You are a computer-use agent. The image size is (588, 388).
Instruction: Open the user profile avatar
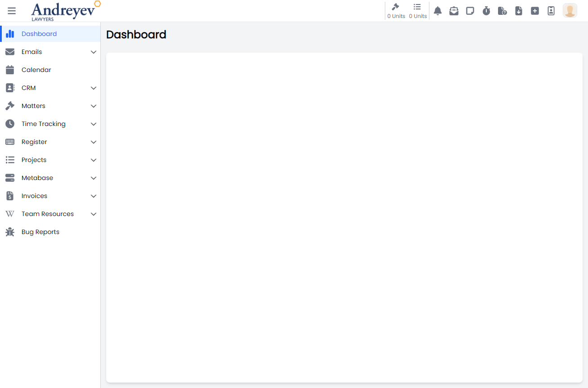coord(570,11)
